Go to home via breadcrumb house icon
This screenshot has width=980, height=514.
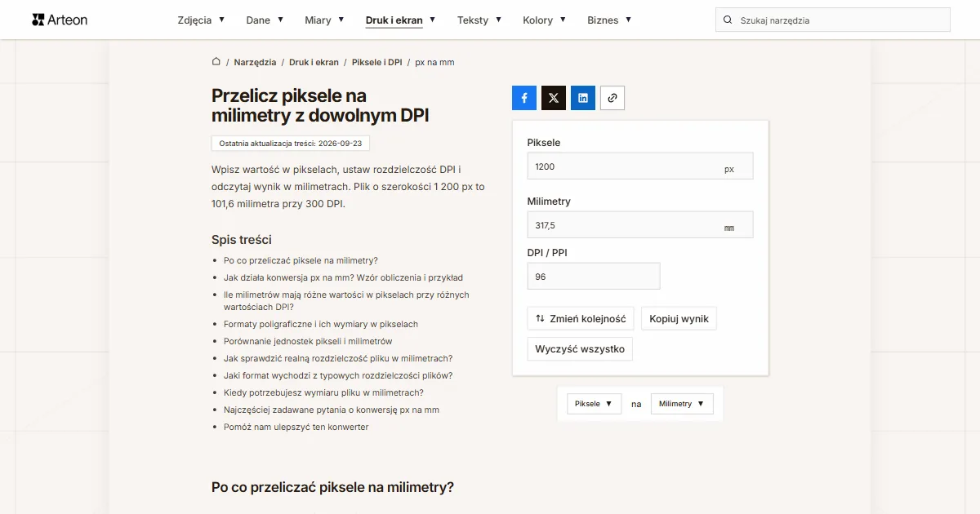[216, 62]
